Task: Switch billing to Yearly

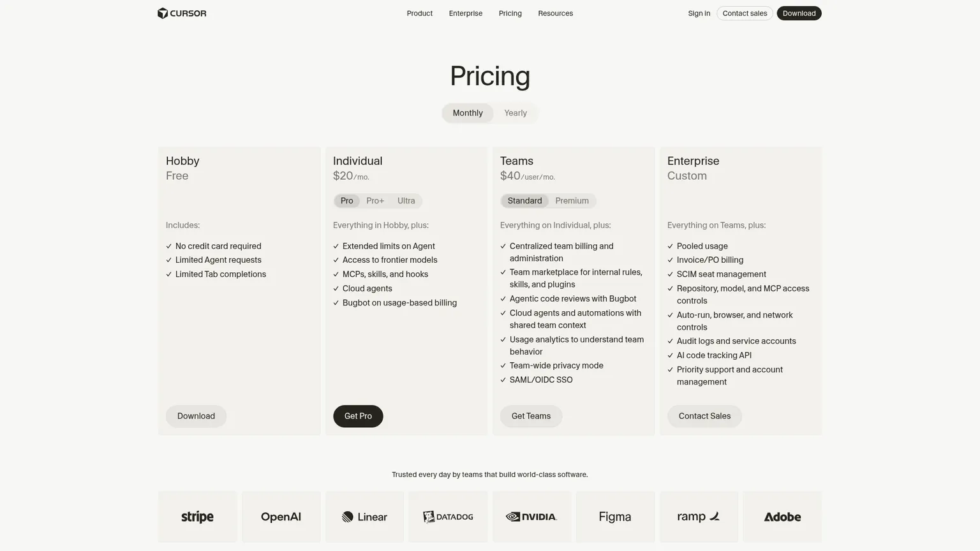Action: click(x=516, y=113)
